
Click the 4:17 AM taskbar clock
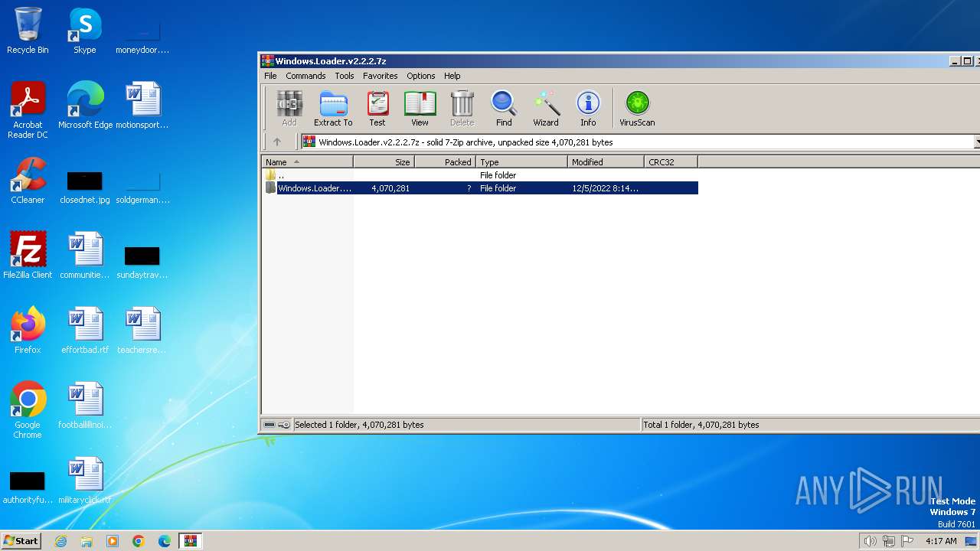tap(941, 541)
